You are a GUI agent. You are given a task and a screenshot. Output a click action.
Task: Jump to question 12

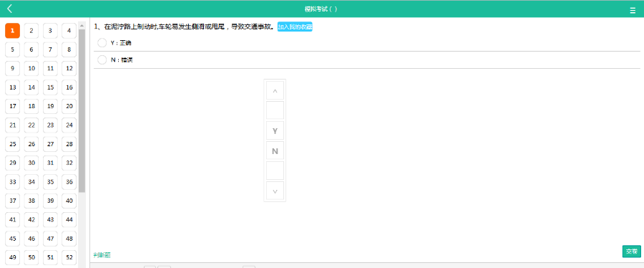[69, 69]
